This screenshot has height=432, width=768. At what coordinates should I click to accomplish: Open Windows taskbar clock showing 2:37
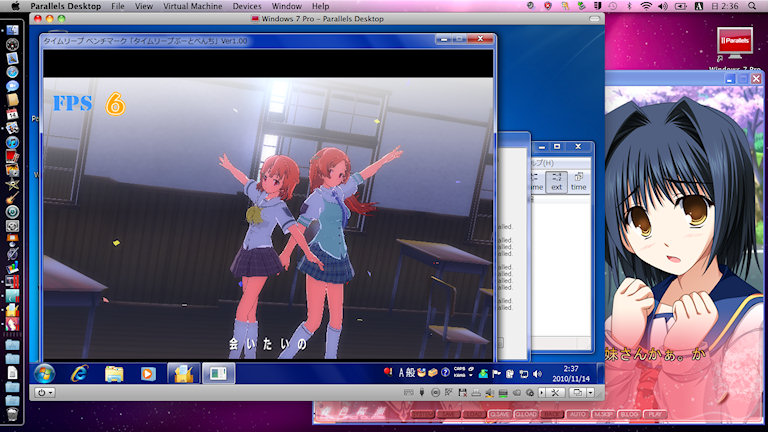(571, 374)
